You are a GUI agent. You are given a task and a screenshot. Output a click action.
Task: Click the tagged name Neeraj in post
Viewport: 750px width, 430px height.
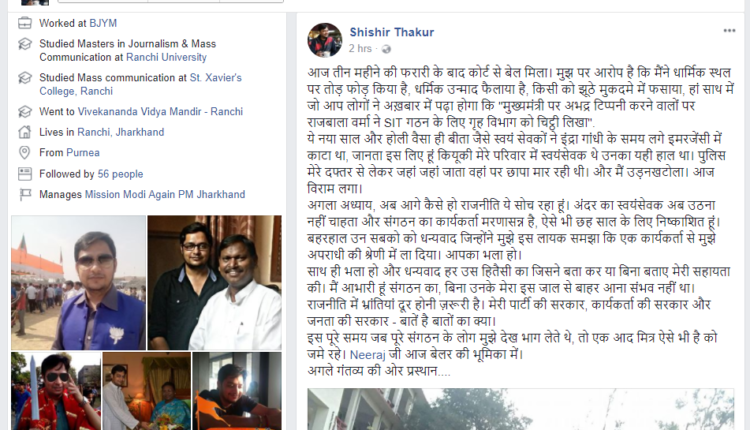pyautogui.click(x=367, y=354)
